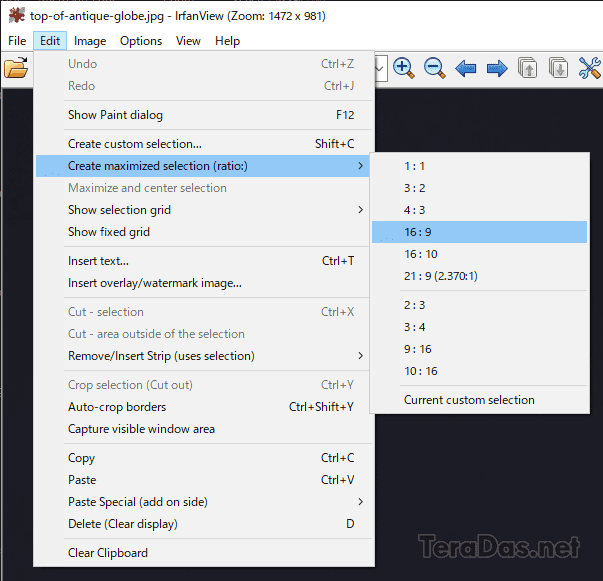This screenshot has height=581, width=603.
Task: Select Paste in the Edit menu
Action: pyautogui.click(x=203, y=480)
